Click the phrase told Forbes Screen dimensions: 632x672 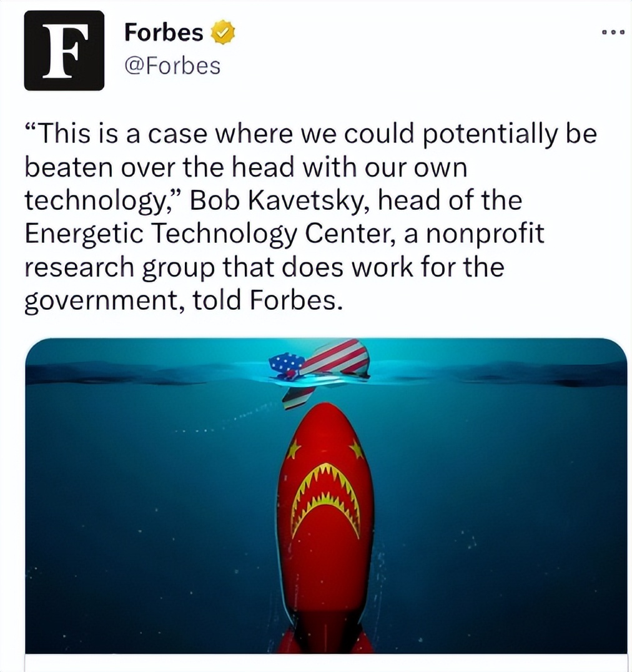(x=268, y=301)
